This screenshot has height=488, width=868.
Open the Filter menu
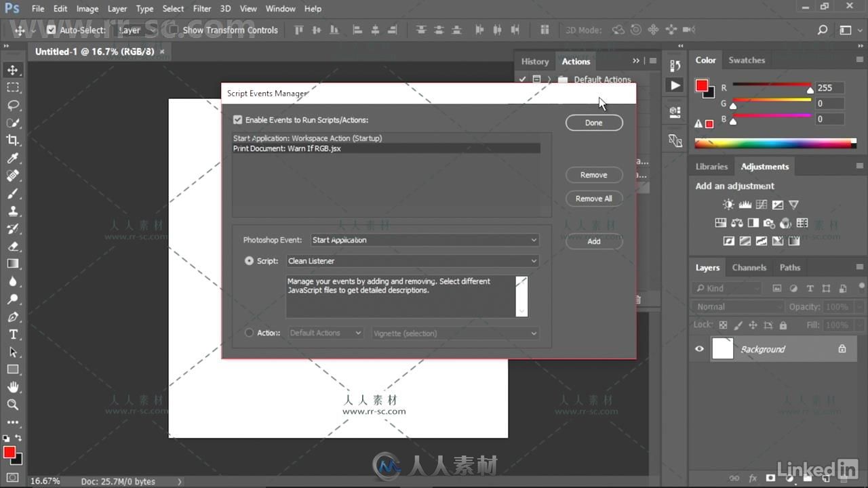(202, 9)
